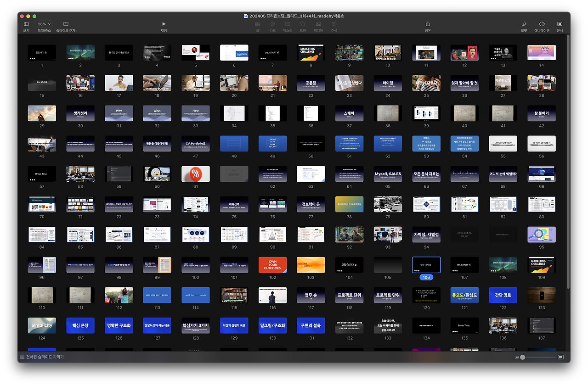Select slide 22 titled 공통점
Screen dimensions: 588x386
pyautogui.click(x=311, y=83)
